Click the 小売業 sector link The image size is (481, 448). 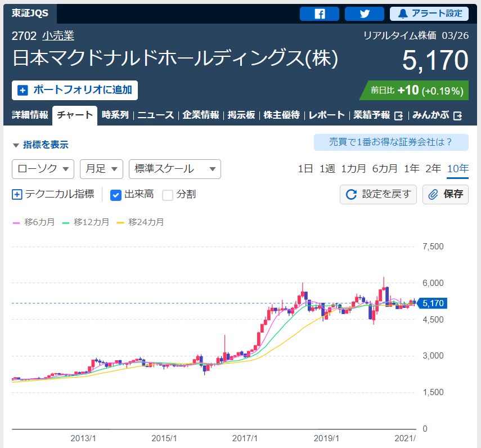[59, 36]
